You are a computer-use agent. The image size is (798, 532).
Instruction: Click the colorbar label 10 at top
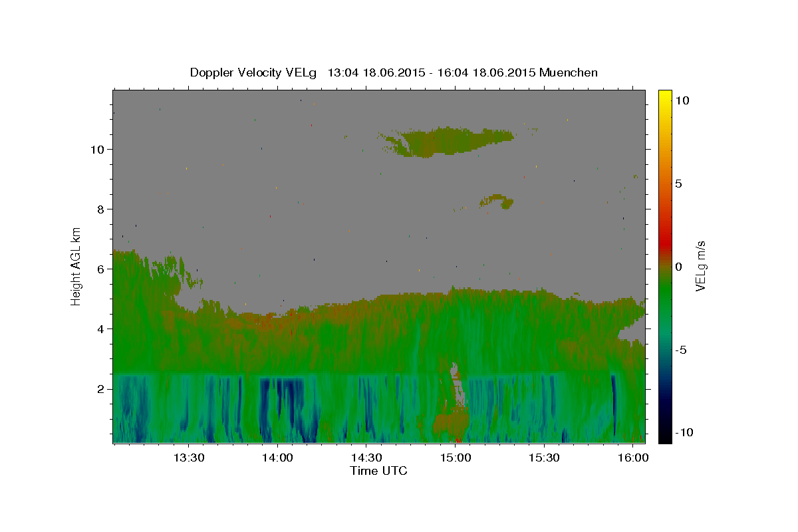coord(682,100)
